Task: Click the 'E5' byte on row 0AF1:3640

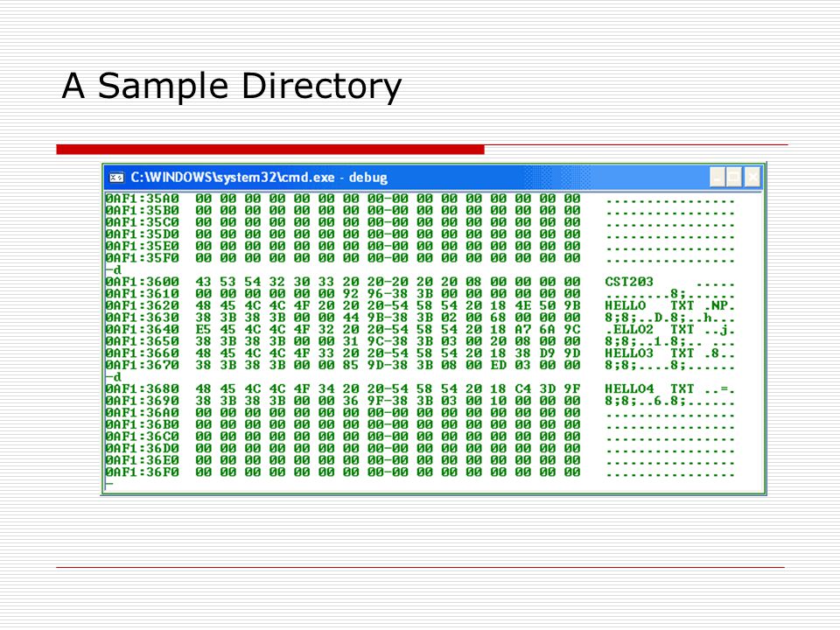Action: pos(203,329)
